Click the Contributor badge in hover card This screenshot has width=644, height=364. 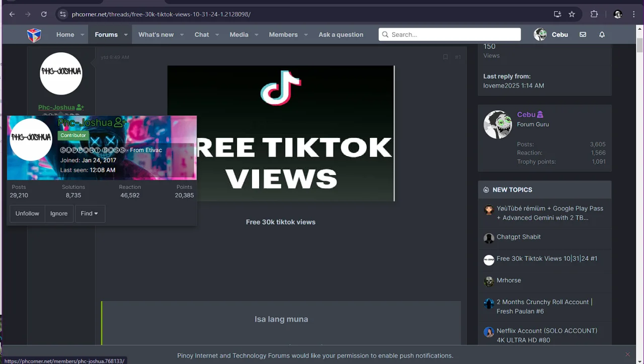[x=73, y=135]
